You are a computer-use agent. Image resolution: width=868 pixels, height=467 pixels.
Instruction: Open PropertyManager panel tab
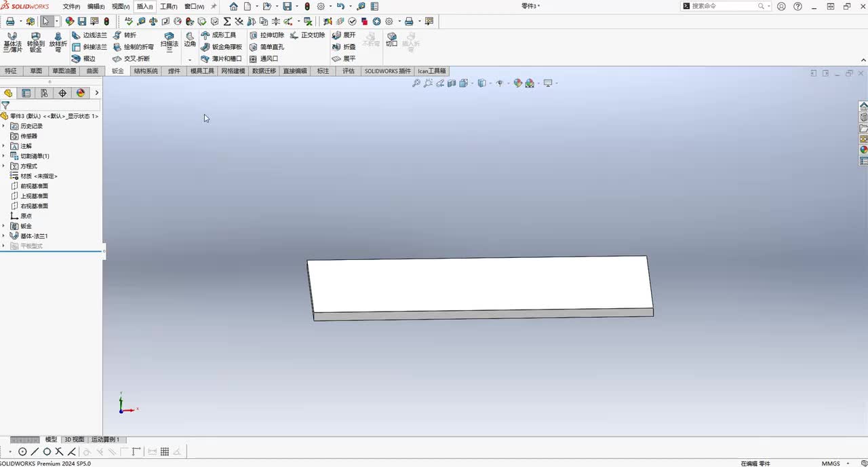[26, 93]
